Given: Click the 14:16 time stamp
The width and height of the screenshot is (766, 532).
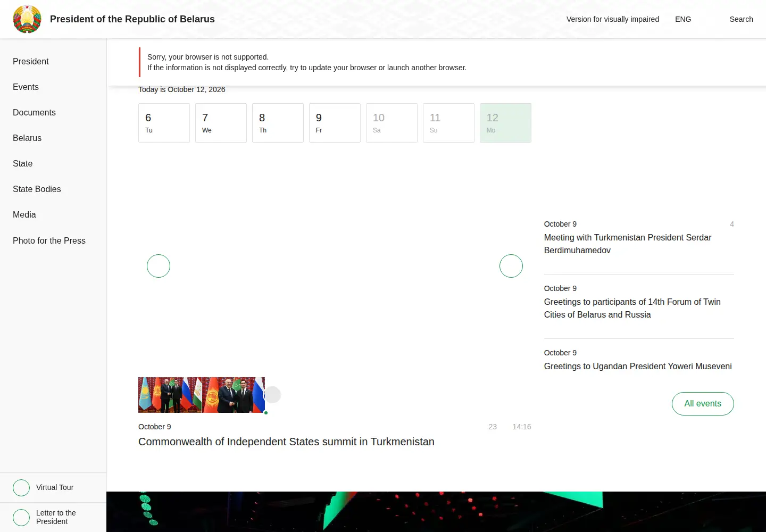Looking at the screenshot, I should (x=522, y=427).
